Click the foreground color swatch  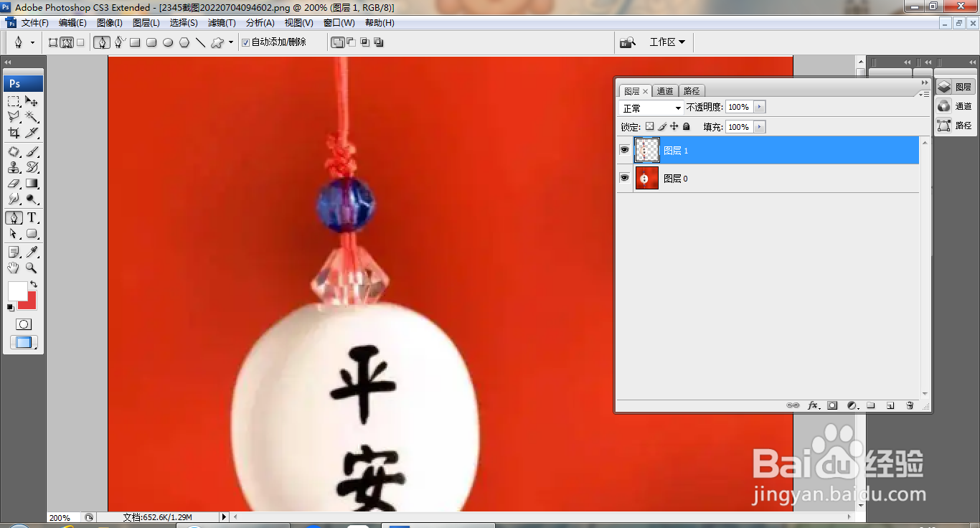(x=17, y=291)
